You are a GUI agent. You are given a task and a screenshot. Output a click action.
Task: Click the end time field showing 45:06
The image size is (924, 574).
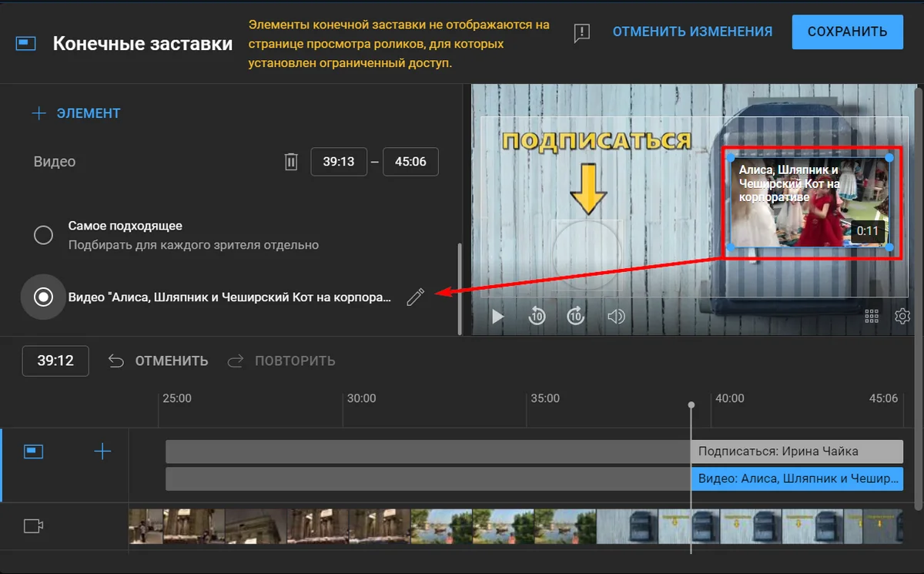coord(410,162)
